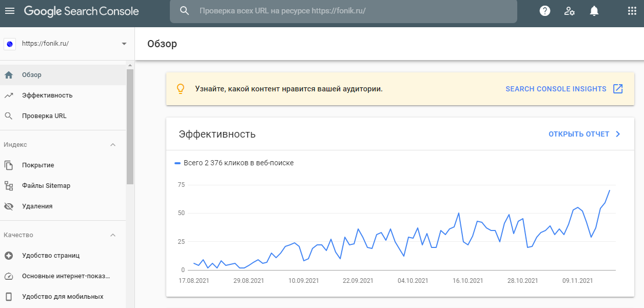The image size is (644, 308).
Task: Click the Performance trend arrow icon
Action: coord(9,95)
